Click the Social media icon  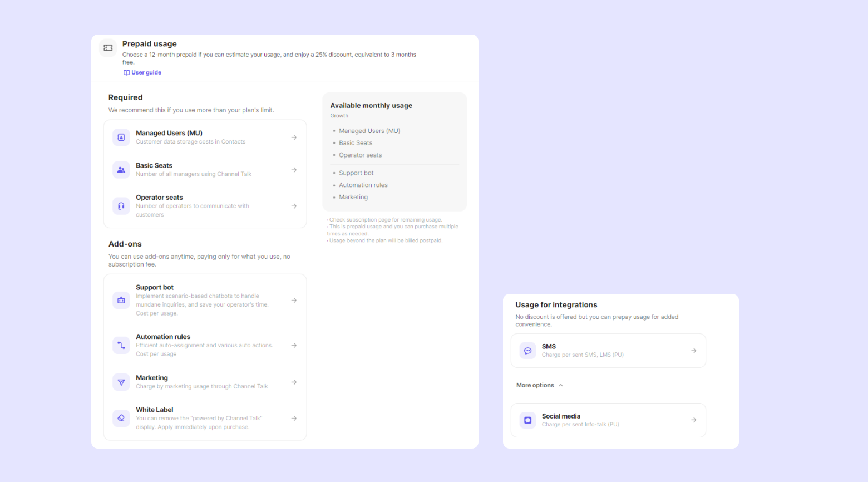pos(527,420)
